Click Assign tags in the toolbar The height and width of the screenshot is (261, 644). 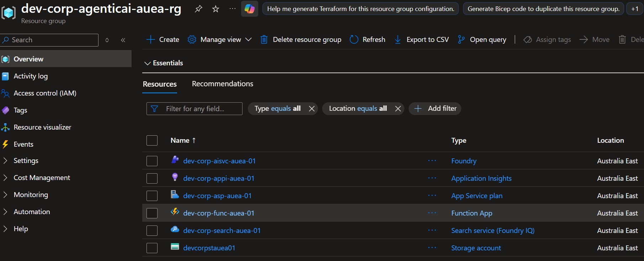coord(547,39)
